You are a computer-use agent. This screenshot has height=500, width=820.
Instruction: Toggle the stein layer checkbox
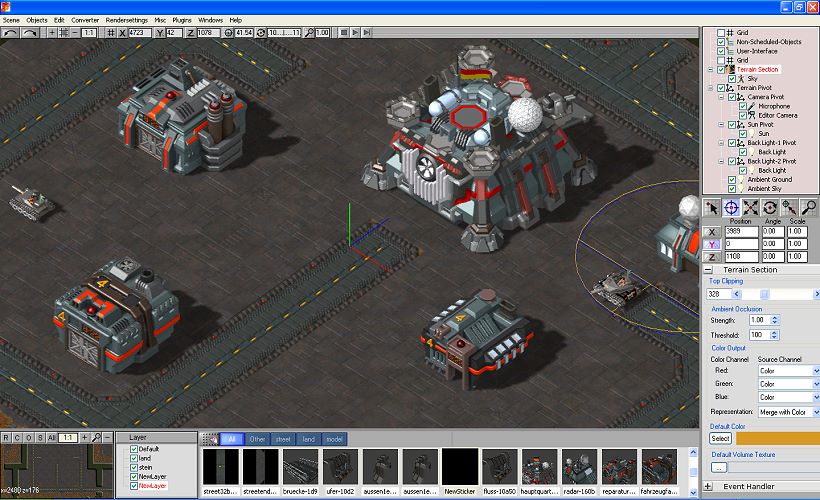(x=134, y=467)
